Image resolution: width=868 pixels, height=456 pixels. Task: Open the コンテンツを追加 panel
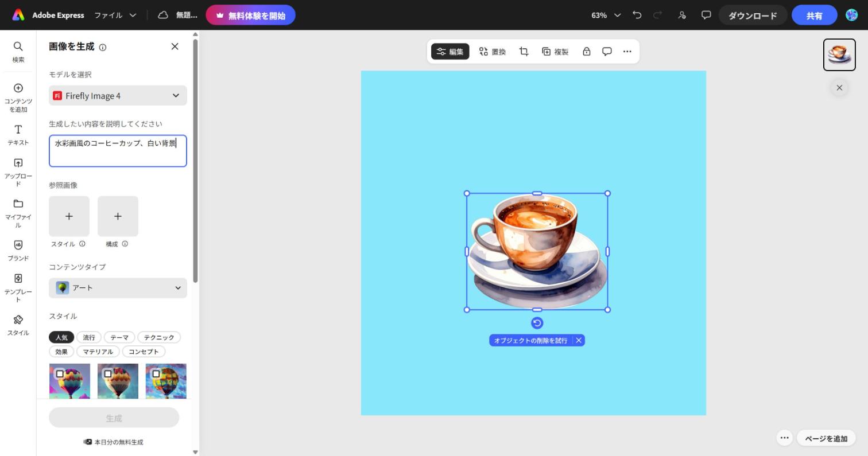coord(18,98)
